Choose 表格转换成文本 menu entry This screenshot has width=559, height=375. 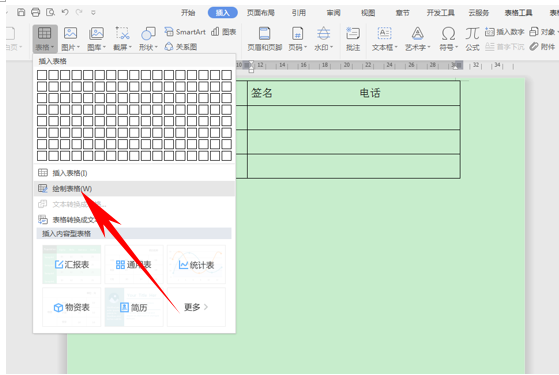click(x=134, y=220)
